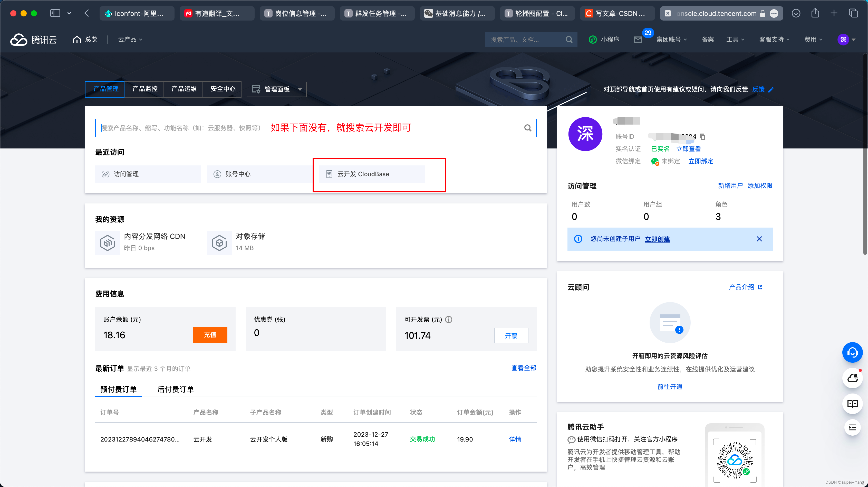Click the Tencent Cloud logo
Image resolution: width=868 pixels, height=487 pixels.
click(33, 40)
